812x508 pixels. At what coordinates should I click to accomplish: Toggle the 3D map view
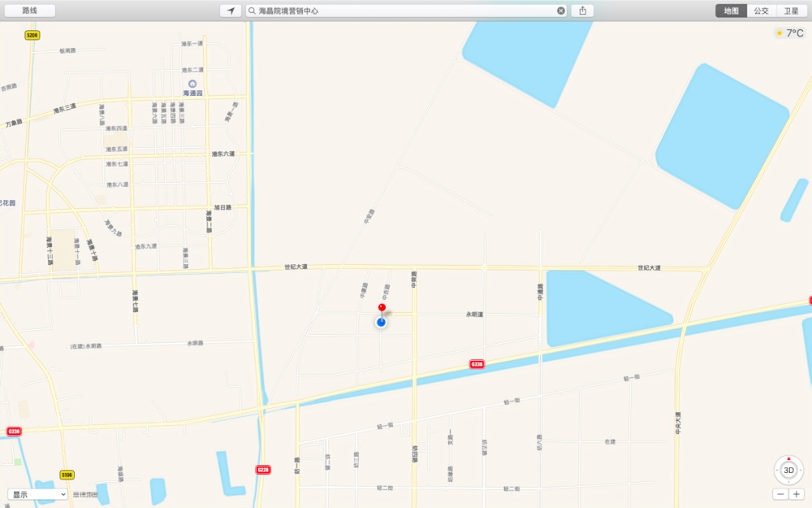tap(788, 470)
